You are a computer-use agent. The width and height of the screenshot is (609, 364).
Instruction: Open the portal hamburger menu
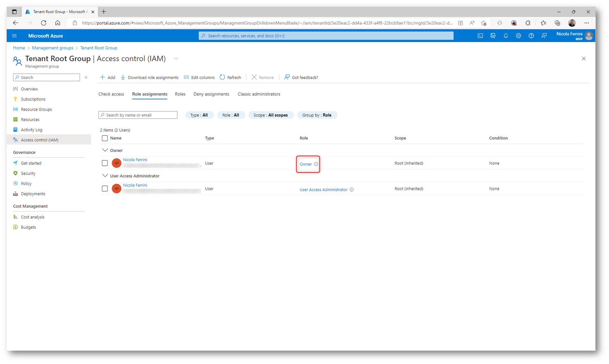tap(14, 36)
